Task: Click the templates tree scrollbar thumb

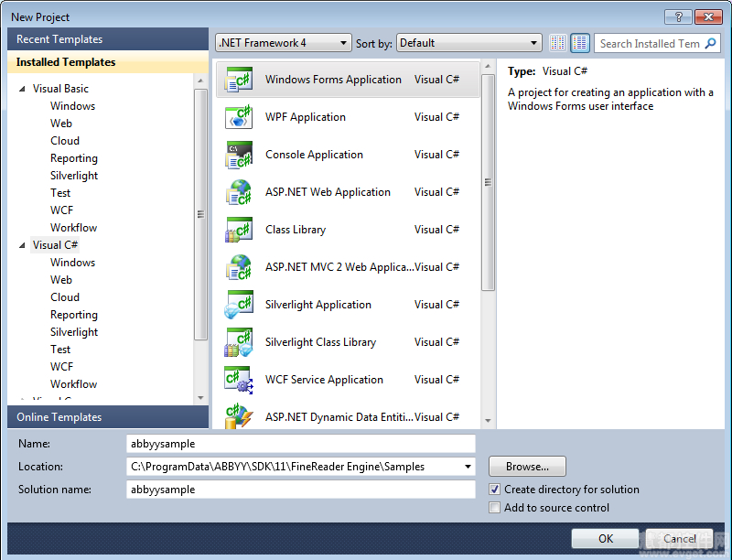Action: pos(200,214)
